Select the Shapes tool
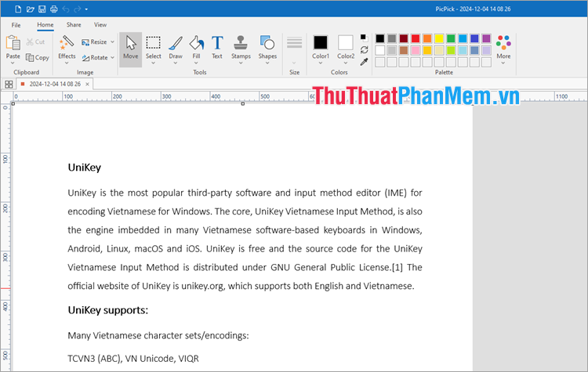 pyautogui.click(x=267, y=47)
